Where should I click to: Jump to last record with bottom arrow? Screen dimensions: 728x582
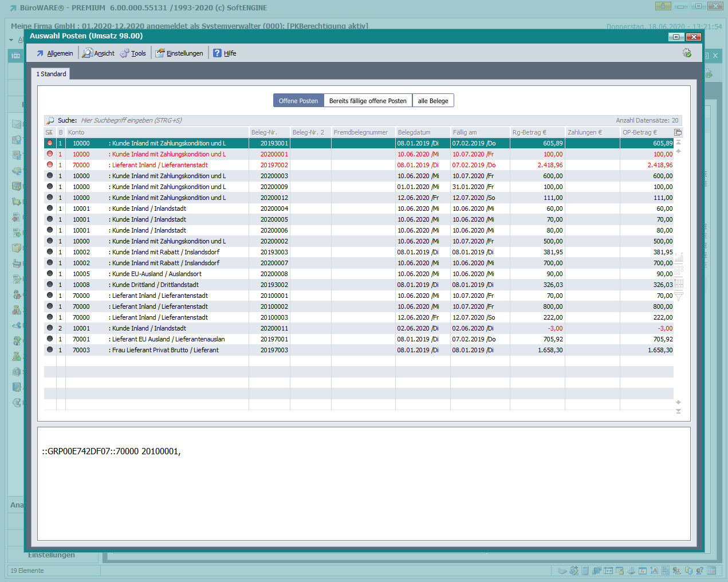678,411
